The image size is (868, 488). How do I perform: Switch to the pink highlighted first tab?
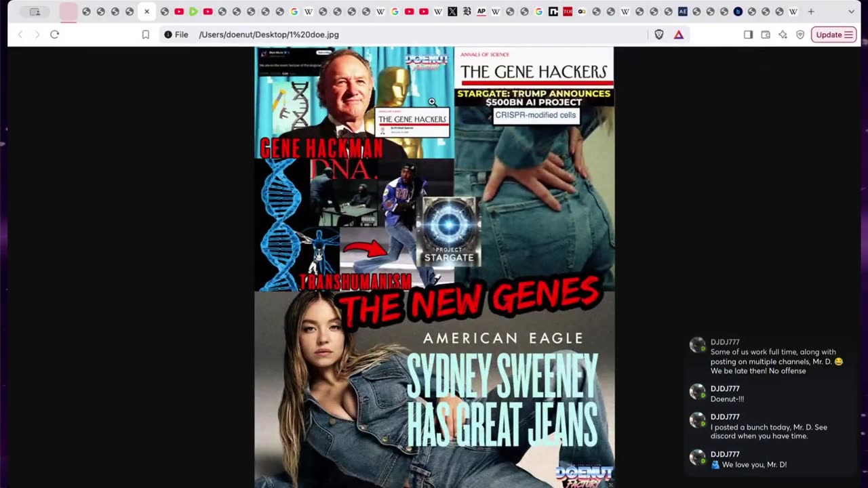(x=68, y=12)
